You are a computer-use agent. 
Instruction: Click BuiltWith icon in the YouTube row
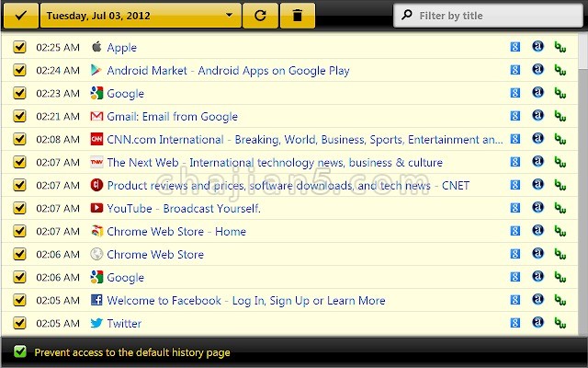point(560,208)
